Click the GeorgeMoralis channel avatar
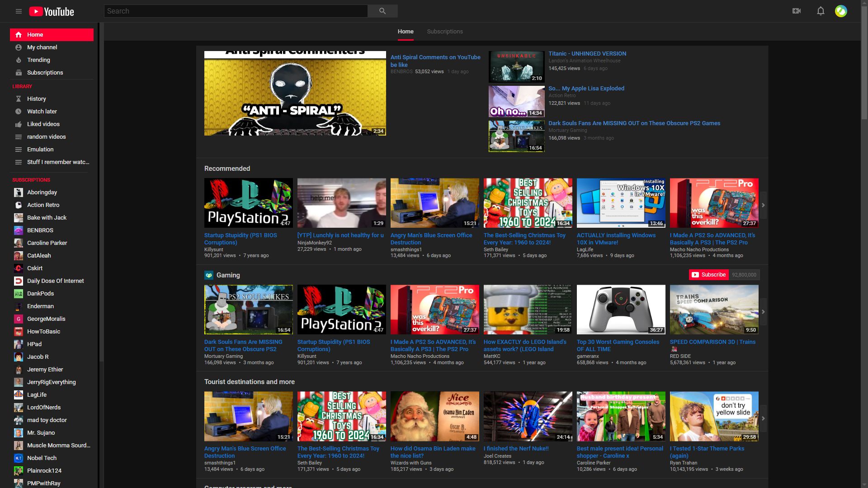 [x=19, y=319]
